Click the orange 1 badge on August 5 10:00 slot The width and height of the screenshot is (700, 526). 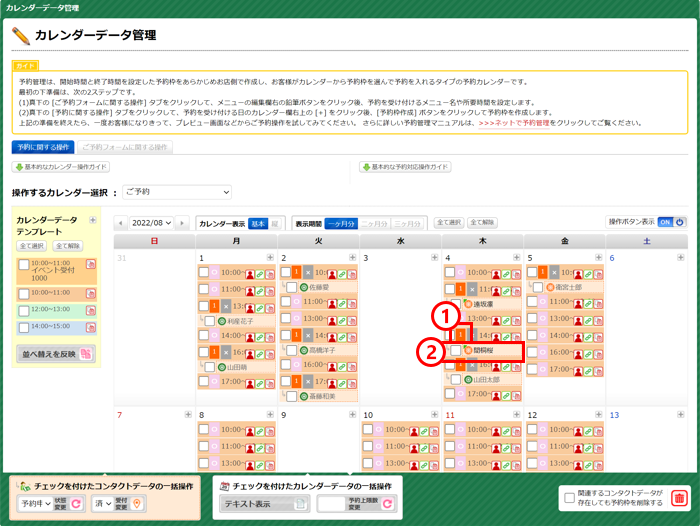542,272
